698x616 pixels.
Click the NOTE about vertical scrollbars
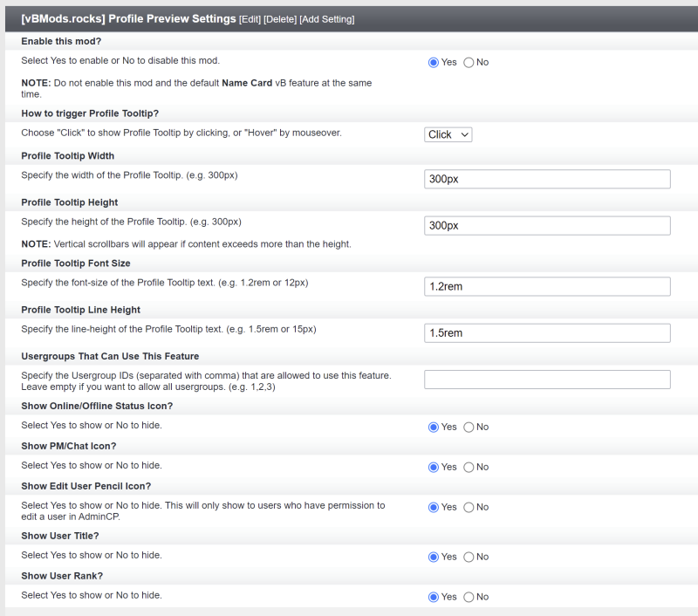186,244
